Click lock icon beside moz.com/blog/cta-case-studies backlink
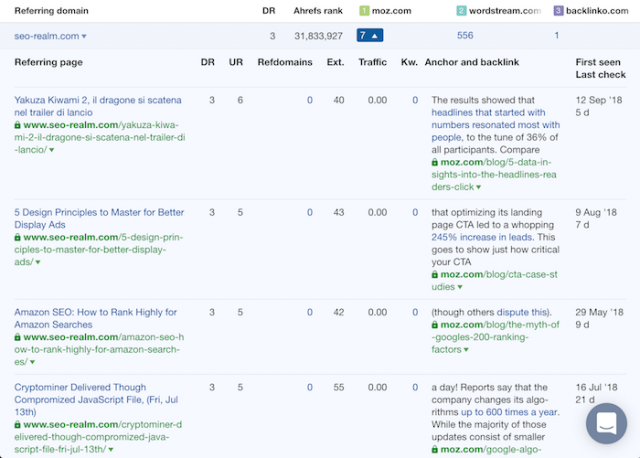Screen dimensions: 640x458 tap(435, 274)
